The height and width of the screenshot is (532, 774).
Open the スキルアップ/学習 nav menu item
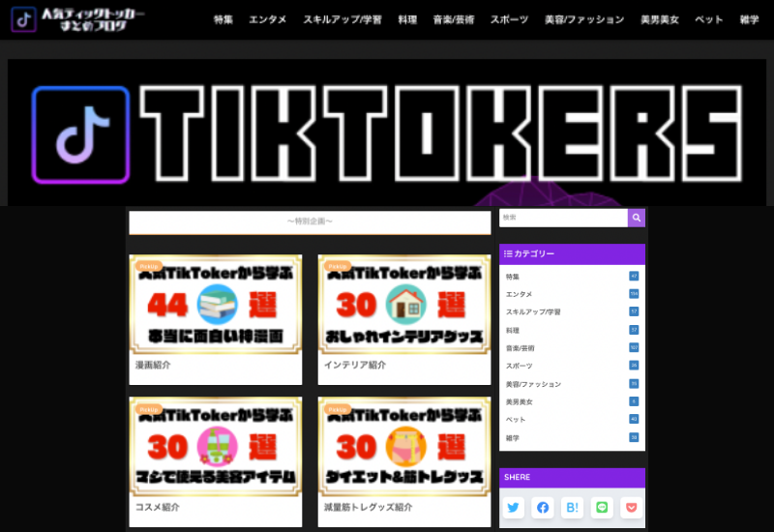click(342, 19)
